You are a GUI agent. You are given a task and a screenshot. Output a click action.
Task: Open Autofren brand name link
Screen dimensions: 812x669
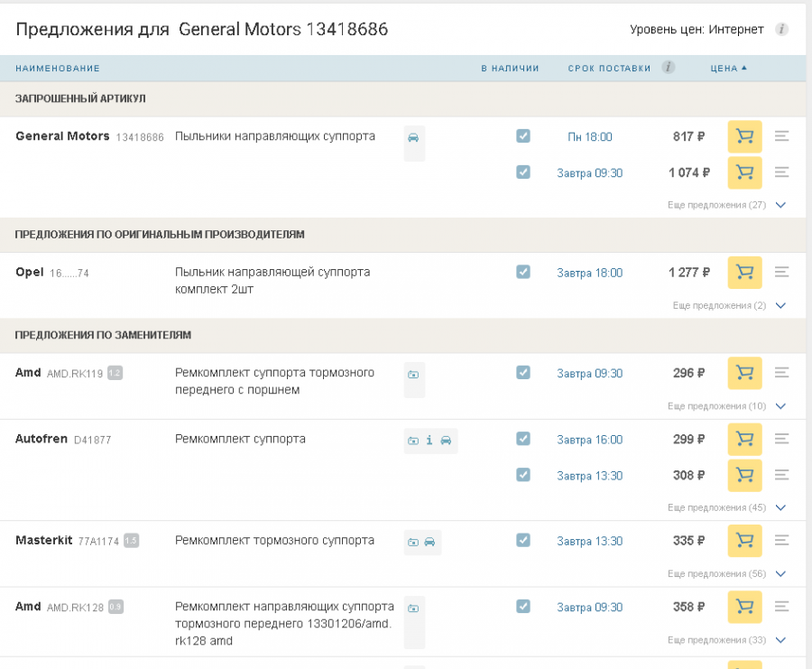coord(42,439)
